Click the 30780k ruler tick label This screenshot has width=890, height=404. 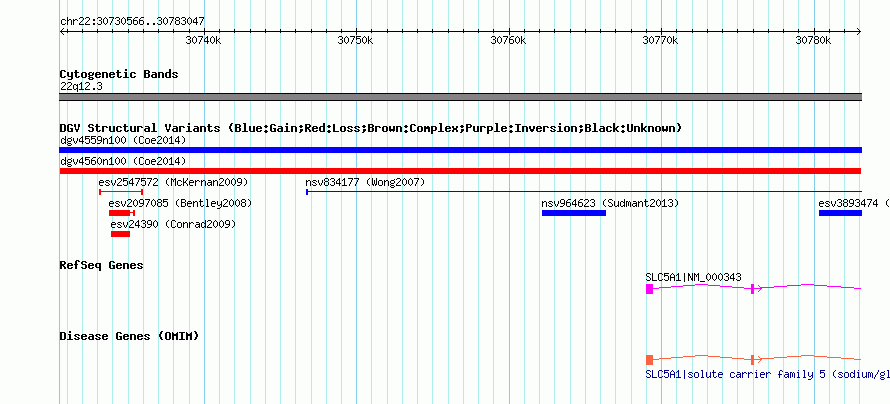(813, 41)
